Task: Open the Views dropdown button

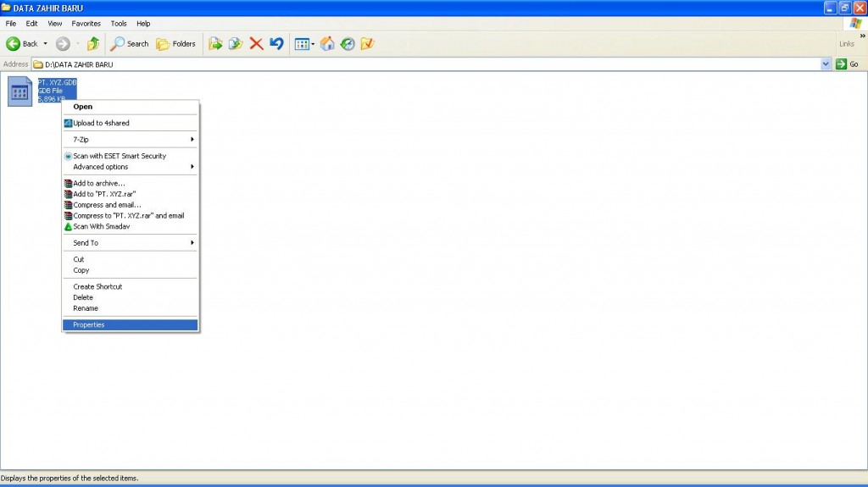Action: (304, 44)
